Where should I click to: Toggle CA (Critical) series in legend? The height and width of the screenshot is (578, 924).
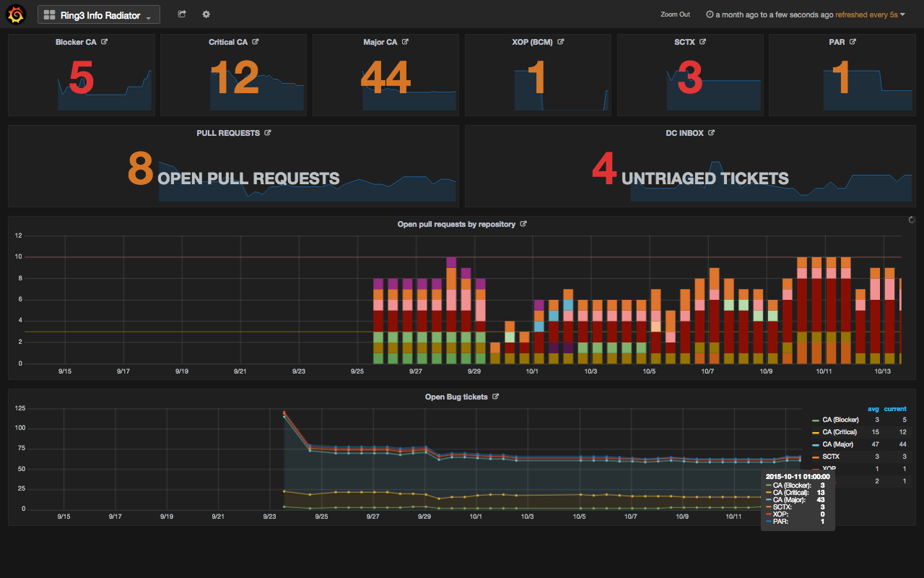coord(840,432)
